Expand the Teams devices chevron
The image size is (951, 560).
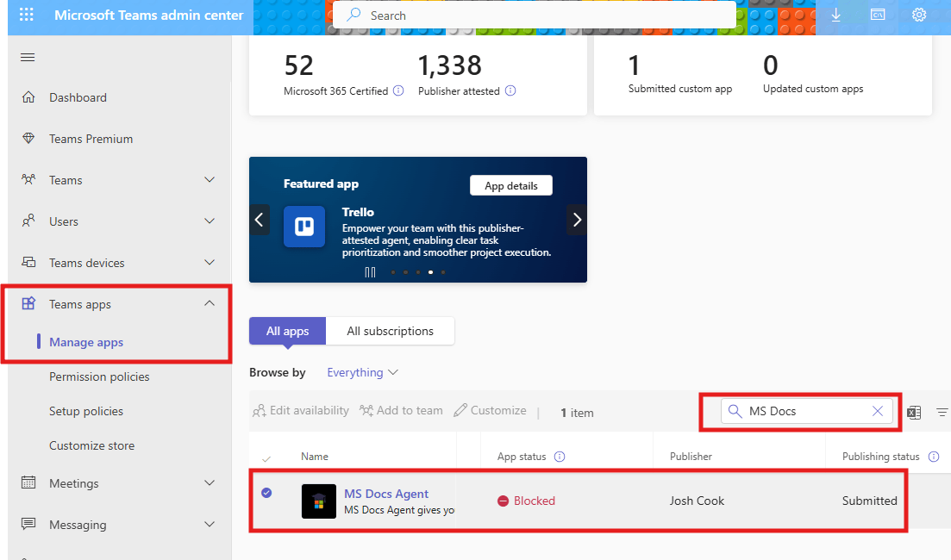[210, 262]
